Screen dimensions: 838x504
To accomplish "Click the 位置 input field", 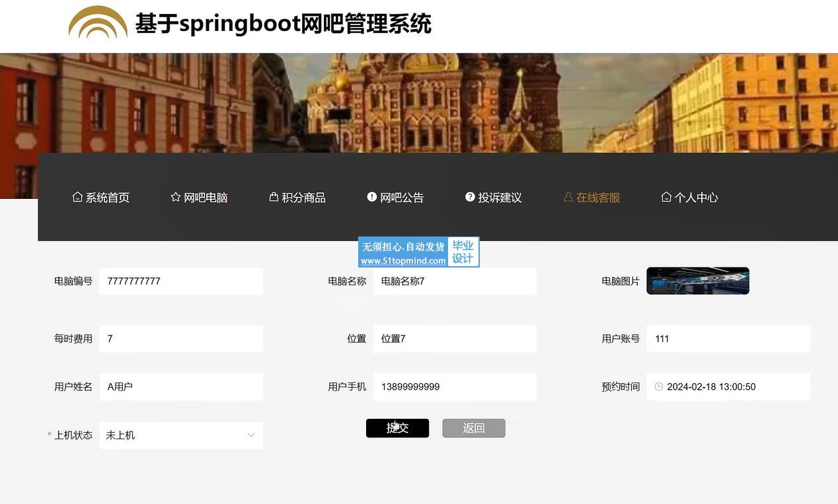I will pos(455,338).
